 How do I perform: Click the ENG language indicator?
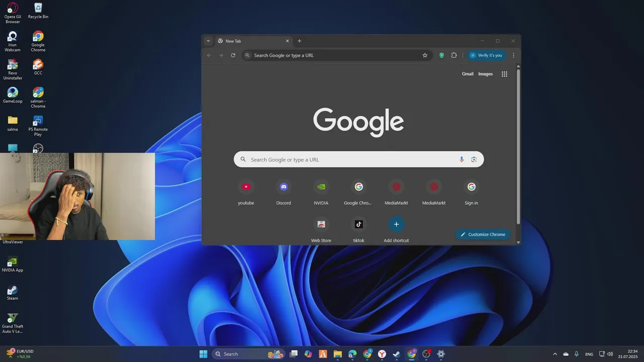(x=589, y=354)
